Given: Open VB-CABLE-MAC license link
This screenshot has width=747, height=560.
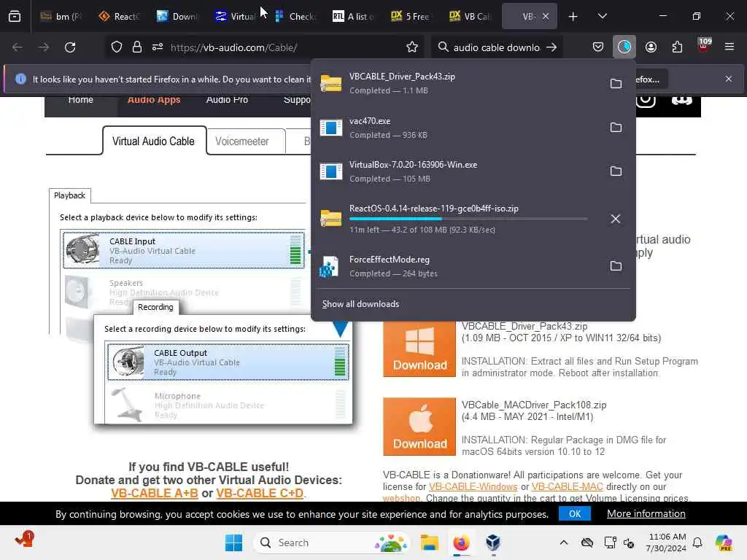Looking at the screenshot, I should click(x=568, y=486).
